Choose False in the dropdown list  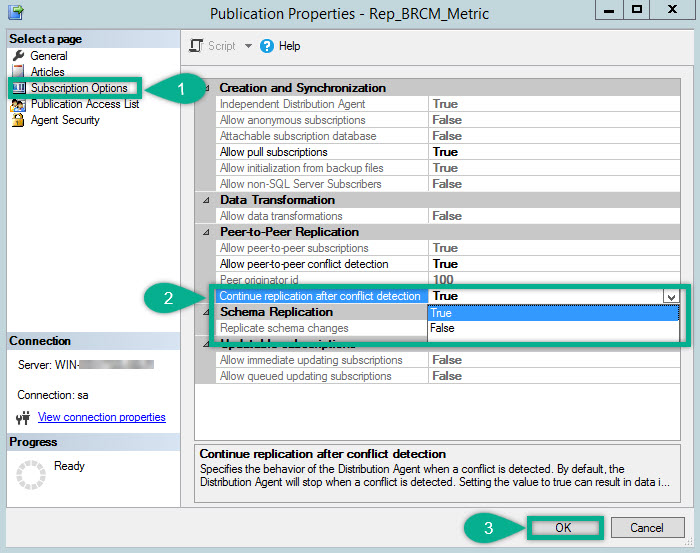553,328
